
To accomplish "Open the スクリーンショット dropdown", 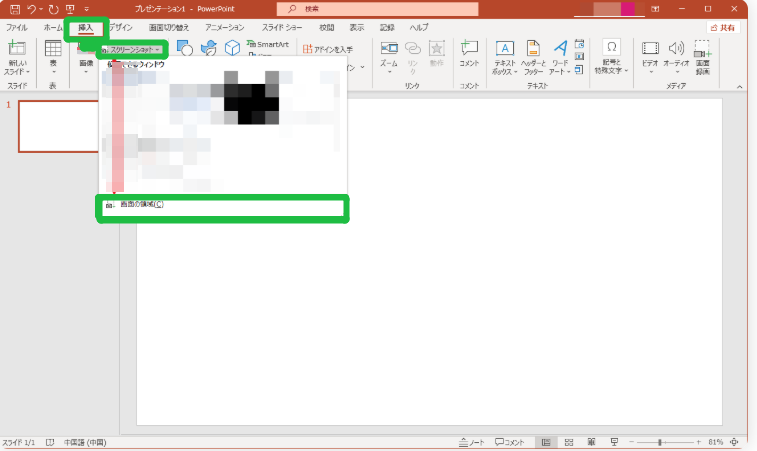I will (132, 50).
